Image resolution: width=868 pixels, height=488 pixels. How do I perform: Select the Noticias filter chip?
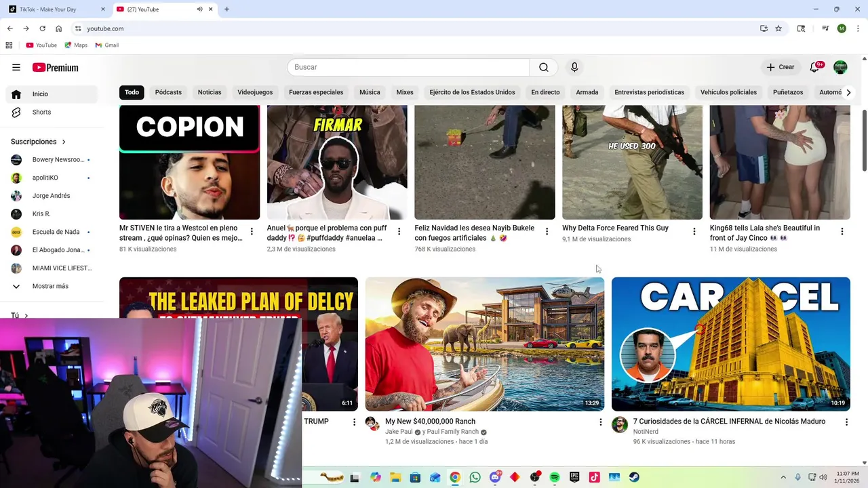click(210, 92)
